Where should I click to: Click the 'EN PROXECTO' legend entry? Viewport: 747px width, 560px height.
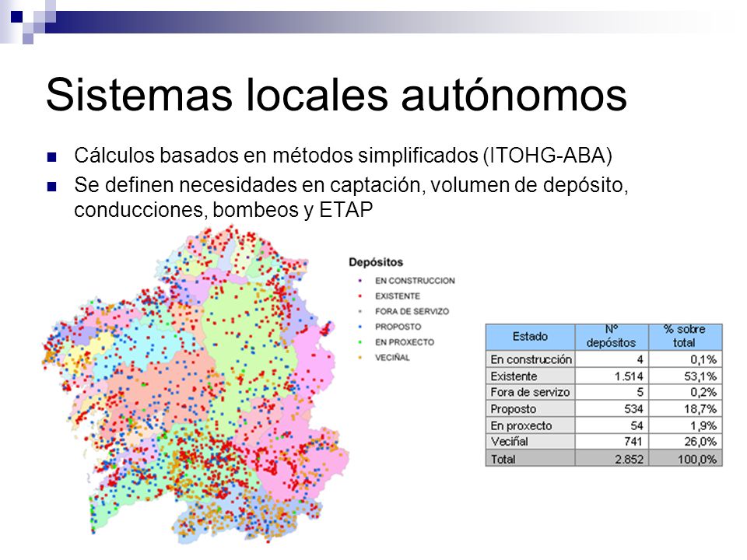[x=405, y=342]
